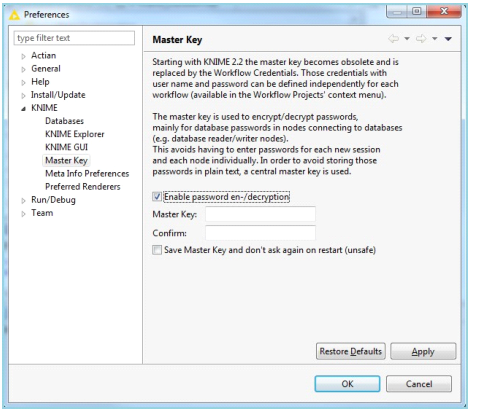This screenshot has width=479, height=412.
Task: Select the Help category label
Action: tap(40, 82)
